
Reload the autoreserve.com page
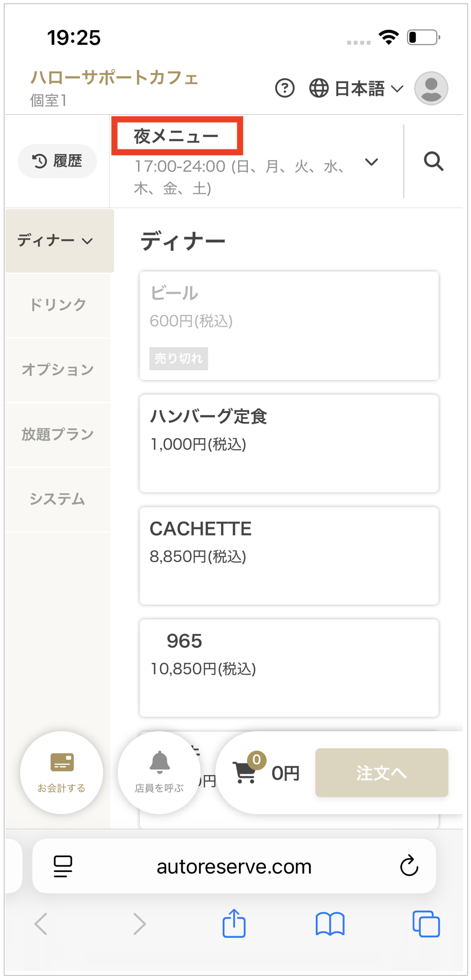click(x=409, y=866)
